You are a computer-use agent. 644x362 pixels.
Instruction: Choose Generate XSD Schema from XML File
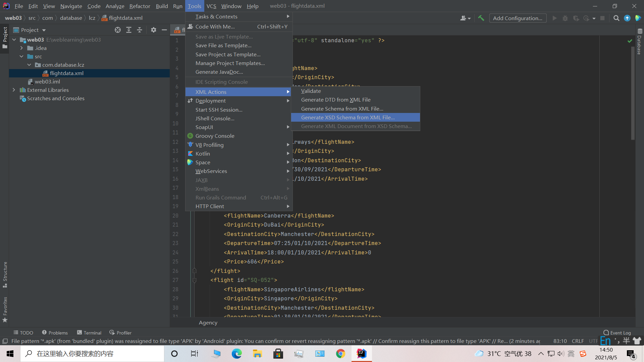[356, 117]
